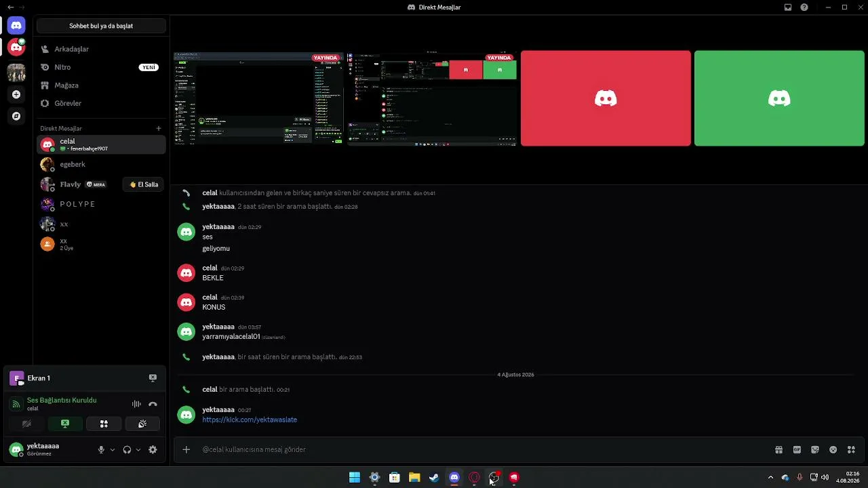The image size is (868, 488).
Task: Open the Görevler quests page
Action: [101, 103]
